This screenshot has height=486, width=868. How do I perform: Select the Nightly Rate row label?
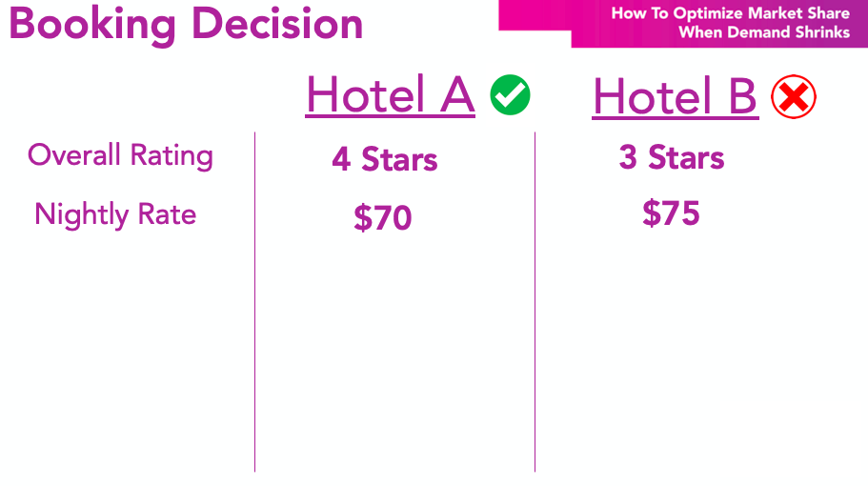[x=115, y=214]
